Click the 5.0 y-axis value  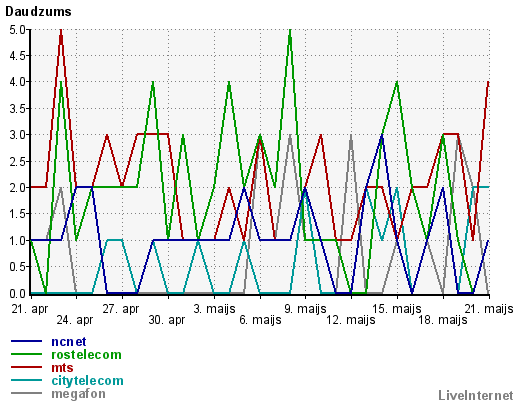click(17, 30)
